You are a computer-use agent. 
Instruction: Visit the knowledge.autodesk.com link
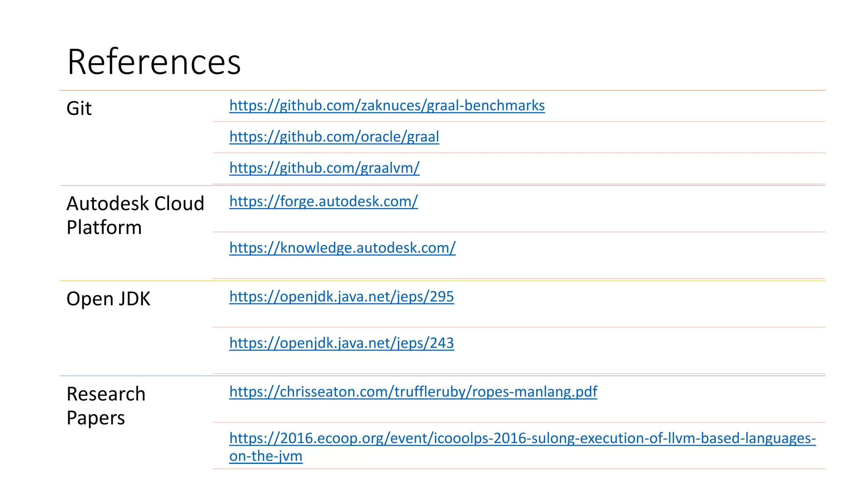[x=342, y=248]
